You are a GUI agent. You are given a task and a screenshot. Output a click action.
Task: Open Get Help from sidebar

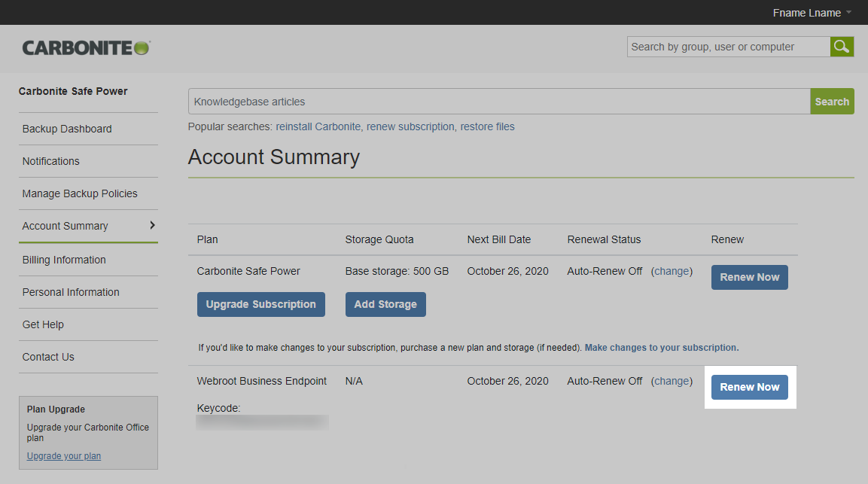pos(43,324)
